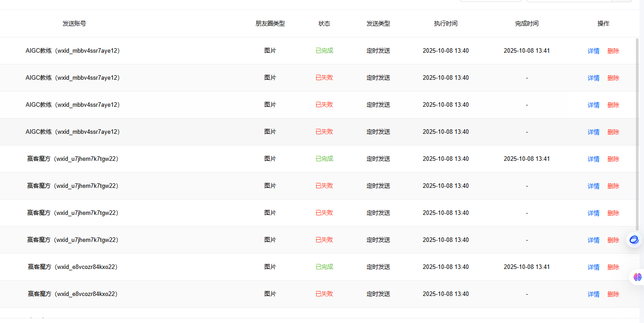Click the 发送类型 column header
Viewport: 644px width, 323px height.
(378, 23)
